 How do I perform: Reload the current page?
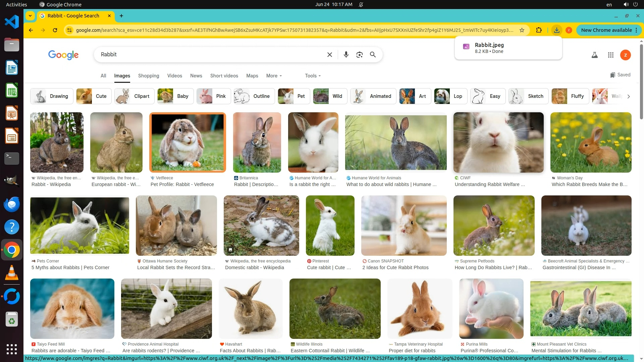click(55, 30)
